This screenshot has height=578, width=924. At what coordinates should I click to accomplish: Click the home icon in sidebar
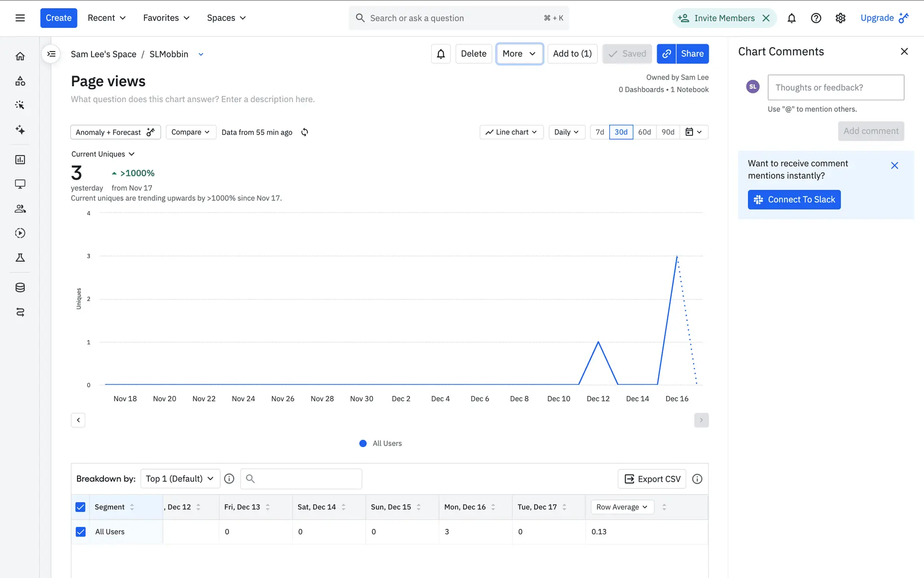(20, 56)
